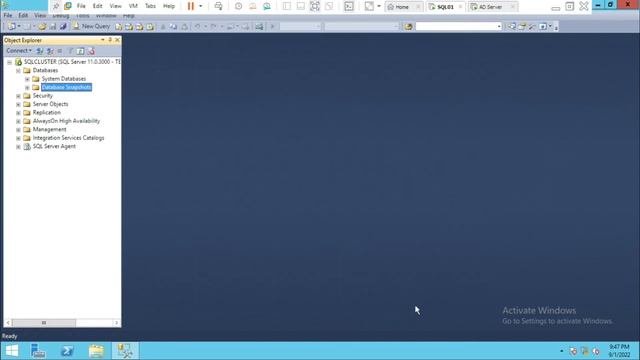Screen dimensions: 640x360
Task: Expand the Management folder
Action: click(18, 130)
